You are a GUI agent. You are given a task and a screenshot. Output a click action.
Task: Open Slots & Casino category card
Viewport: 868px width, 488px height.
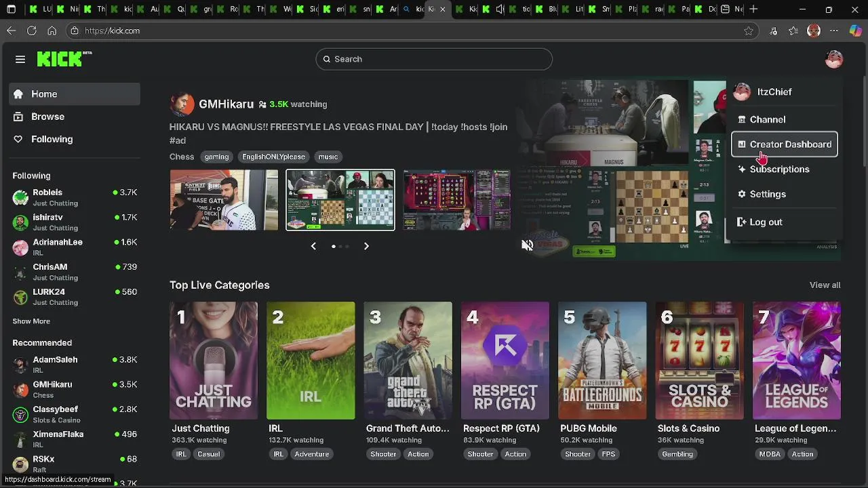[699, 361]
